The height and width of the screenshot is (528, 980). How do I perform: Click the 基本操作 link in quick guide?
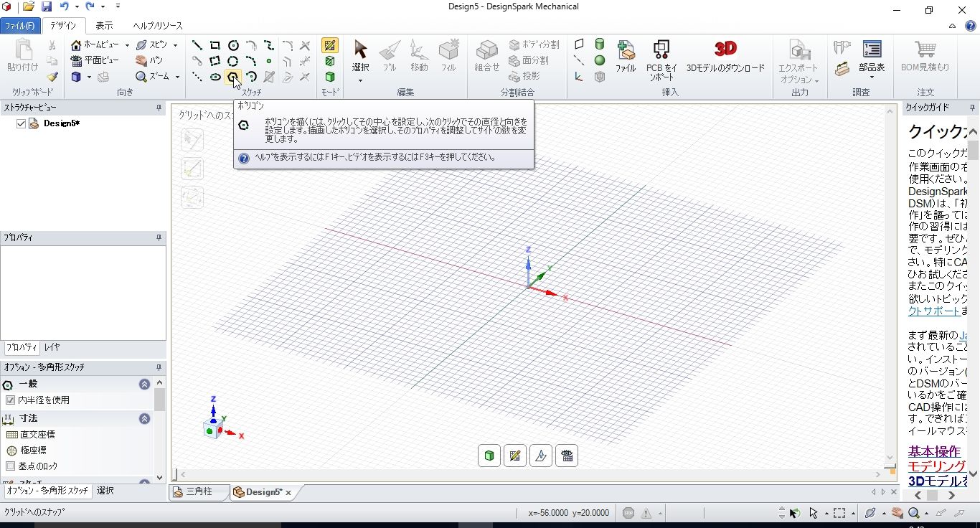[934, 451]
